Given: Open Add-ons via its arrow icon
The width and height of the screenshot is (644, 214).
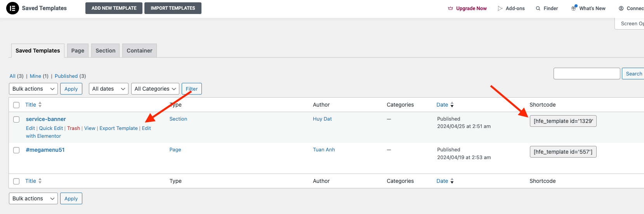Looking at the screenshot, I should [x=500, y=8].
